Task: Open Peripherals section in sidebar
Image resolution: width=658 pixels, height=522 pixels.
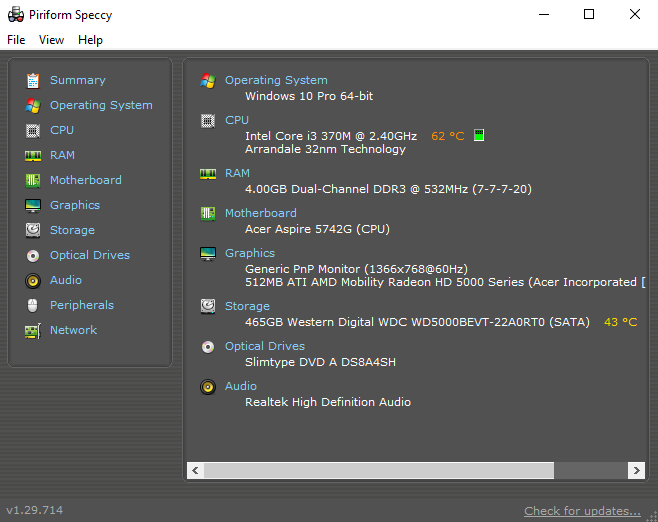Action: point(82,305)
